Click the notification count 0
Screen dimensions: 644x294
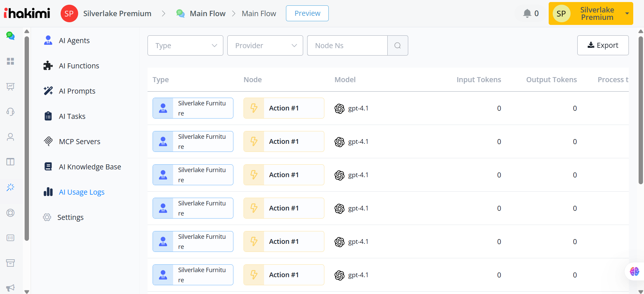pos(537,13)
